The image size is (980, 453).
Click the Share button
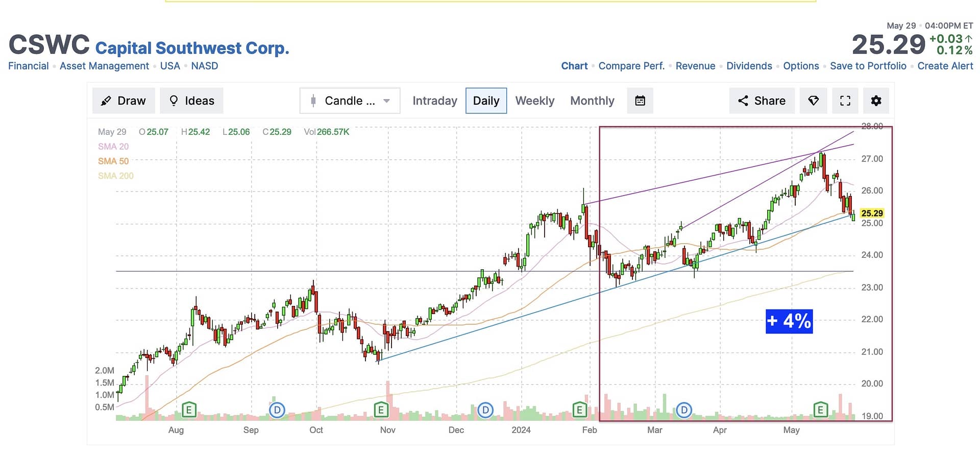tap(762, 101)
